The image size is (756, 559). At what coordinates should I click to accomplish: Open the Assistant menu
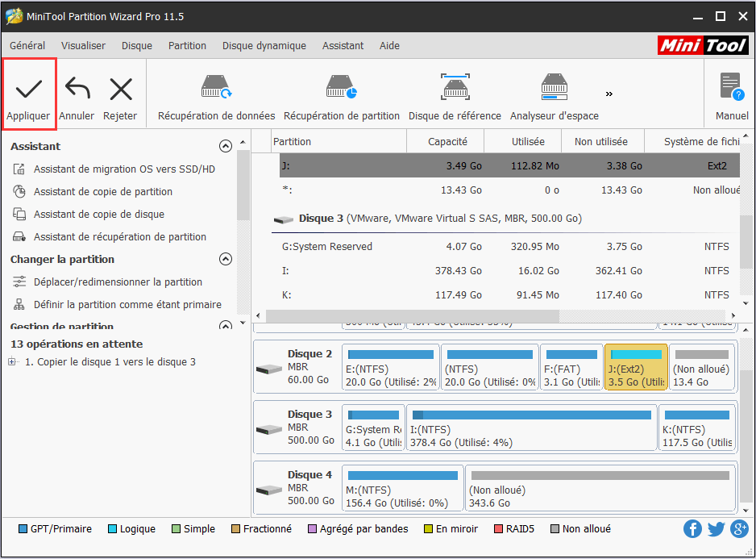(x=343, y=46)
